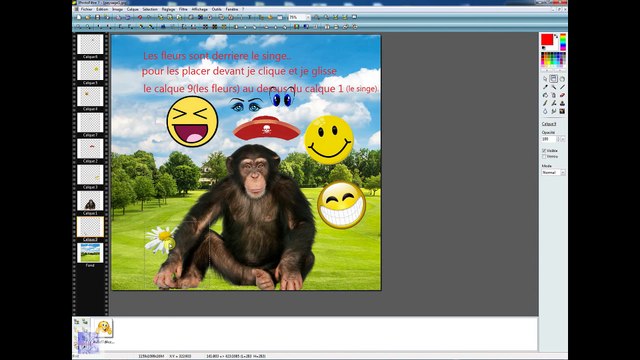Pick a color from rainbow spectrum bar
The height and width of the screenshot is (360, 640).
pyautogui.click(x=563, y=42)
